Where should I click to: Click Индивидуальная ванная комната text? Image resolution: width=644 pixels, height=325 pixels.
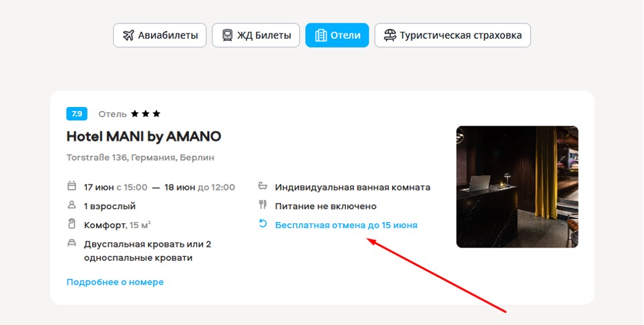tap(353, 187)
